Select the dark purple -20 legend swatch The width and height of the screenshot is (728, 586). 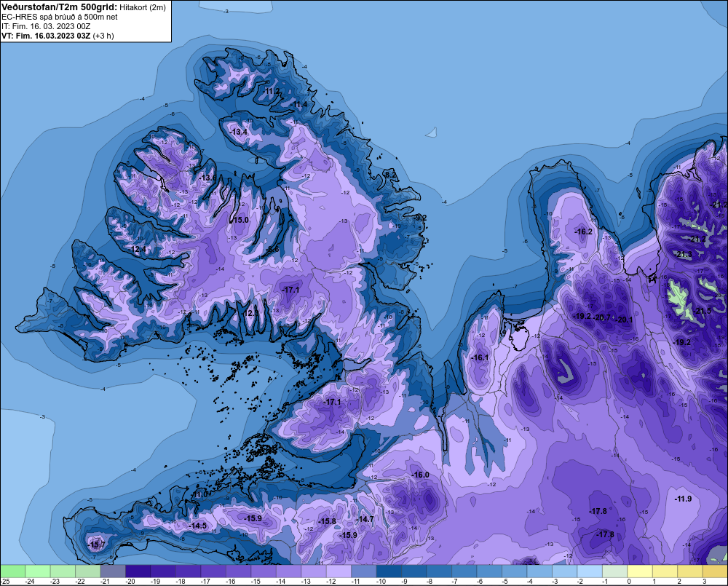click(138, 571)
